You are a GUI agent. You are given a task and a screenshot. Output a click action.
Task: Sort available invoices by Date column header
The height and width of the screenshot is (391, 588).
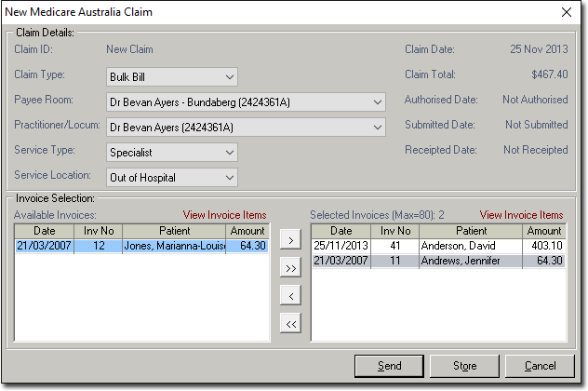45,231
